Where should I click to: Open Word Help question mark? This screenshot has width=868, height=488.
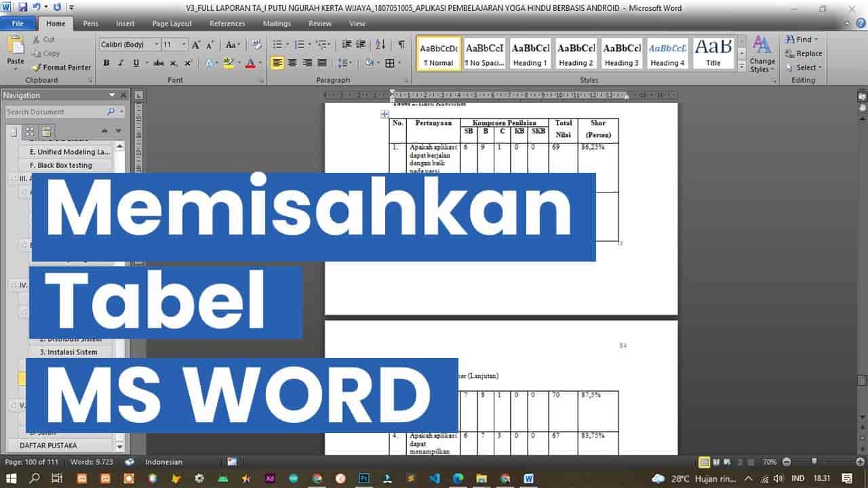860,24
